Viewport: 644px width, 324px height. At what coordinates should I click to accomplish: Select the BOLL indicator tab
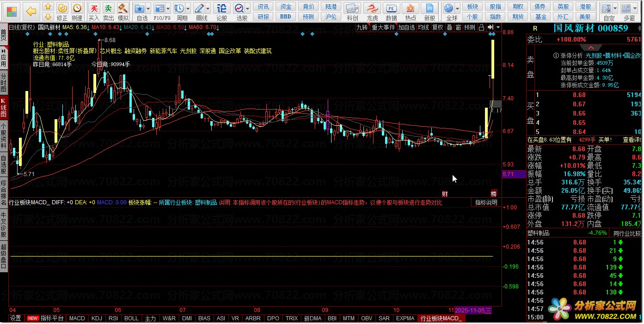pyautogui.click(x=131, y=318)
